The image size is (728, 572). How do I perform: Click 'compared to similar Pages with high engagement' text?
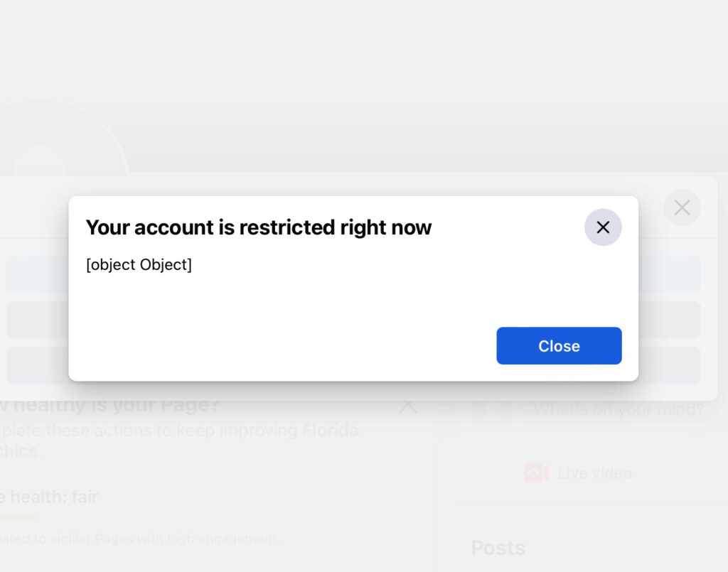139,539
